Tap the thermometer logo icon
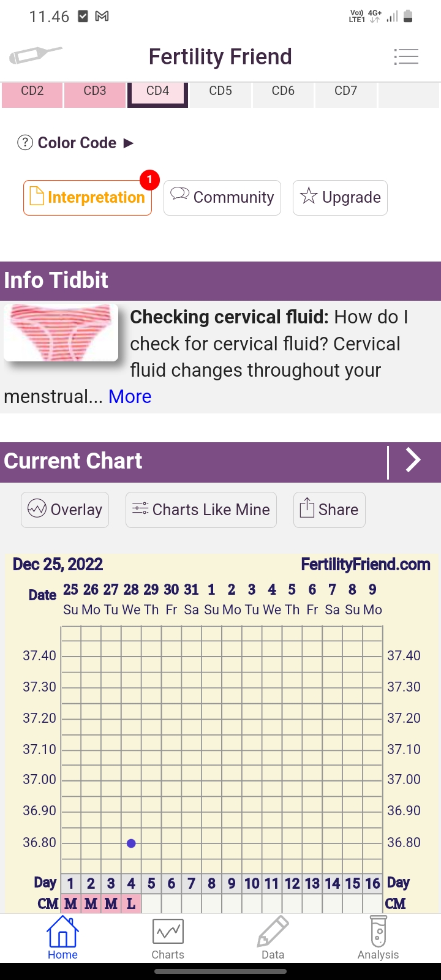The width and height of the screenshot is (441, 980). tap(35, 56)
